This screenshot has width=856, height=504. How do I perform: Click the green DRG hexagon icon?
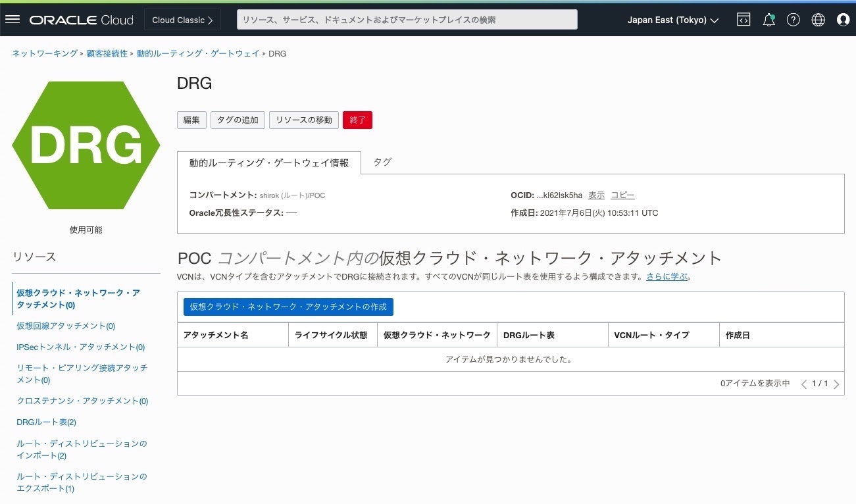(86, 145)
